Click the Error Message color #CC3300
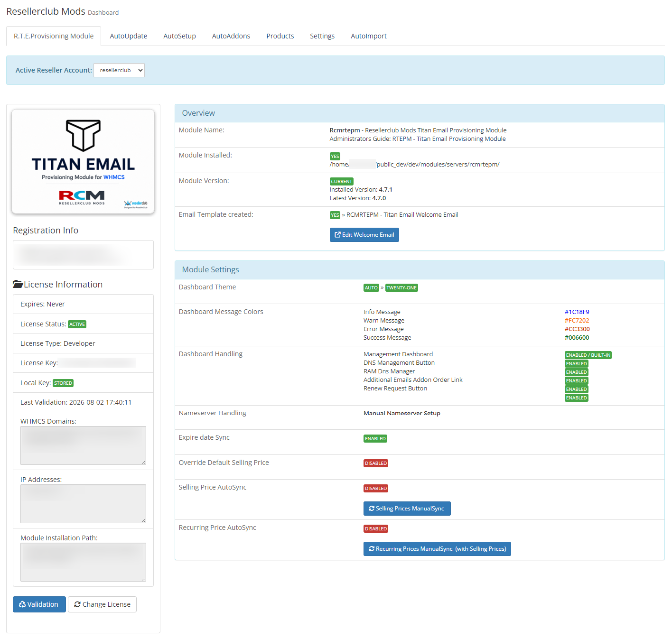This screenshot has height=639, width=672. tap(577, 329)
